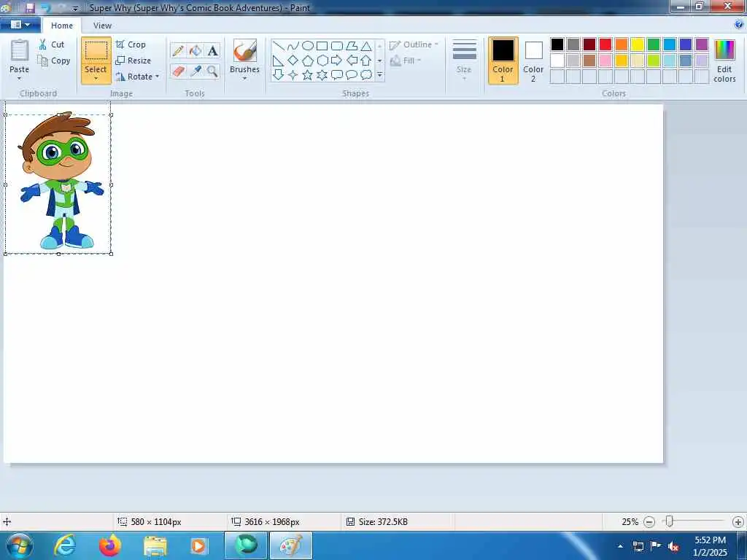
Task: Click the zoom out minus button
Action: [x=649, y=522]
